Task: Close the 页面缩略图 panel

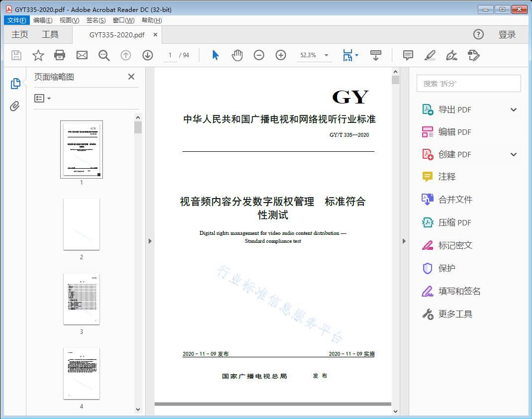Action: pos(131,77)
